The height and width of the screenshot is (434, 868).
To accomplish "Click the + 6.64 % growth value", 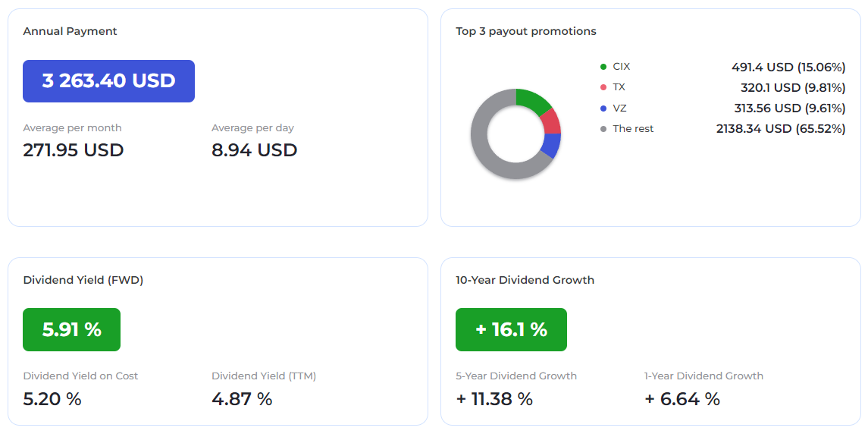I will [x=682, y=398].
